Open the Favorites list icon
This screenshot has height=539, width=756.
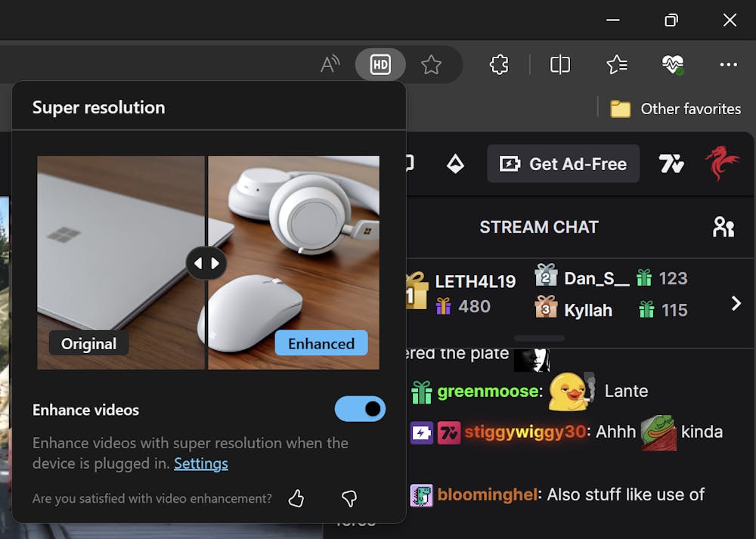(x=617, y=64)
